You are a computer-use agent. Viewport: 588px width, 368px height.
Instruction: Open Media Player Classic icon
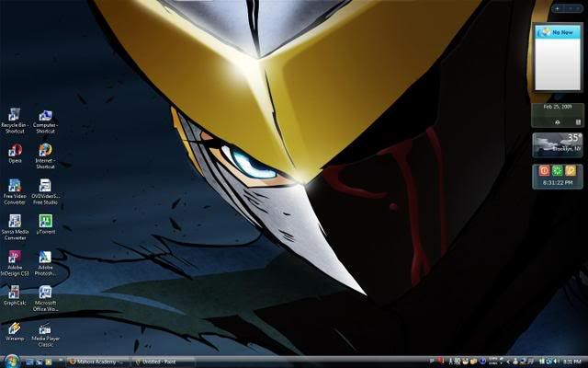click(x=45, y=328)
